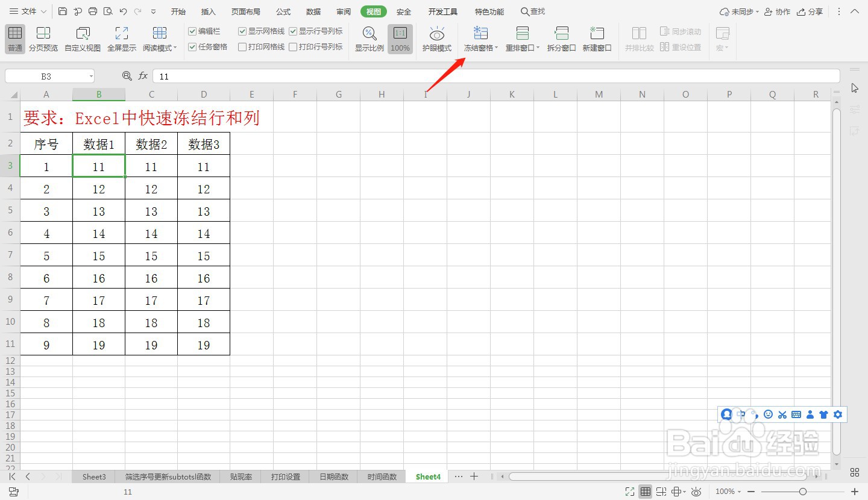
Task: Switch to the 贴现率 sheet tab
Action: pyautogui.click(x=241, y=477)
